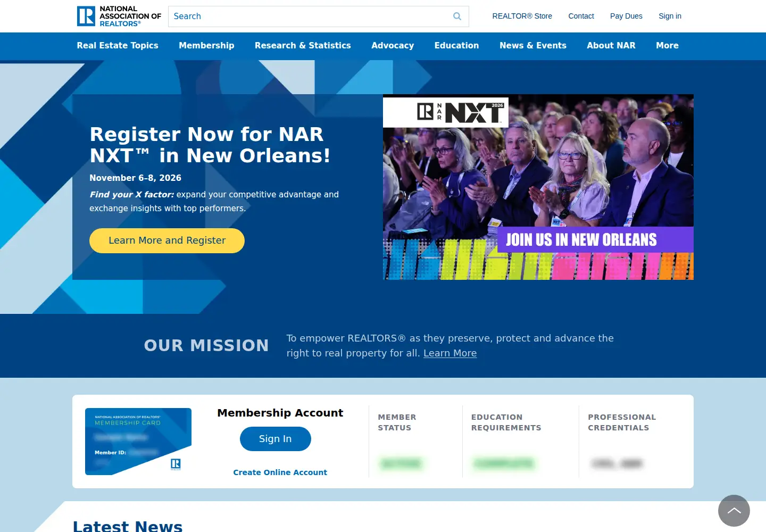Viewport: 766px width, 532px height.
Task: Click the Membership Account Sign In button
Action: [275, 439]
